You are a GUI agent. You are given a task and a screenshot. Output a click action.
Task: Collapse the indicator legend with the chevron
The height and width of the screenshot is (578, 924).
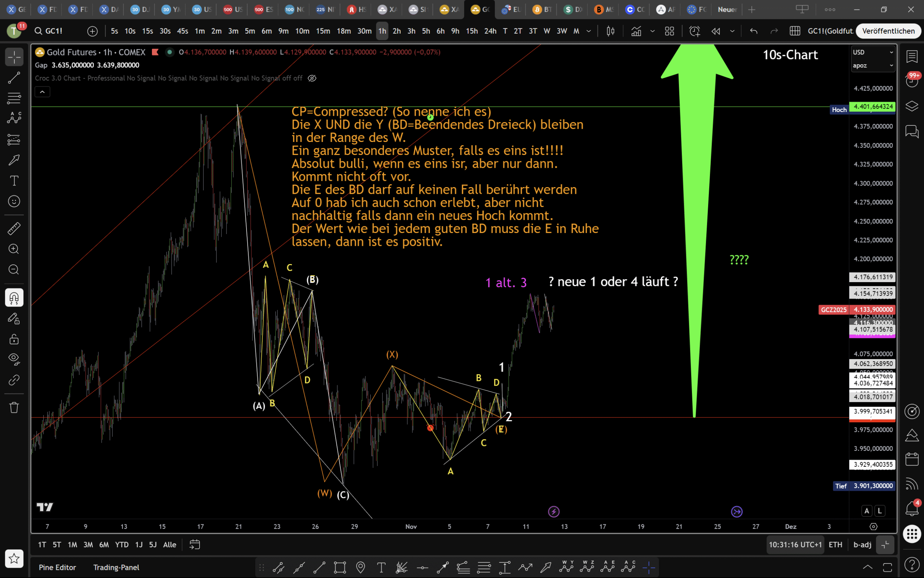pos(43,92)
